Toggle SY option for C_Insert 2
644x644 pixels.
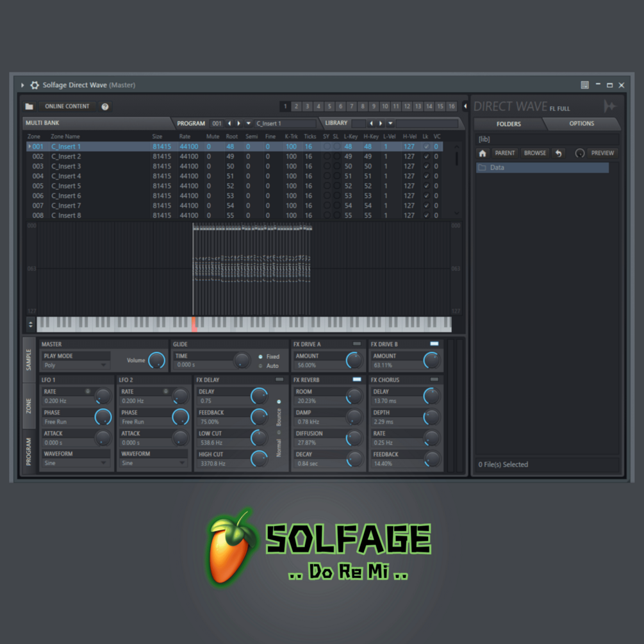coord(327,156)
